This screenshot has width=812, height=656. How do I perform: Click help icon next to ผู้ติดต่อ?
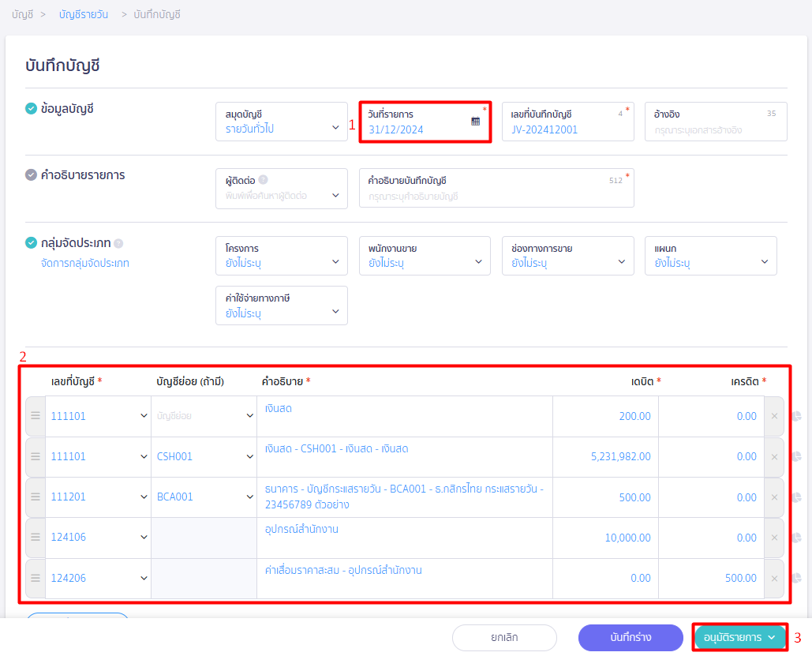[x=263, y=180]
